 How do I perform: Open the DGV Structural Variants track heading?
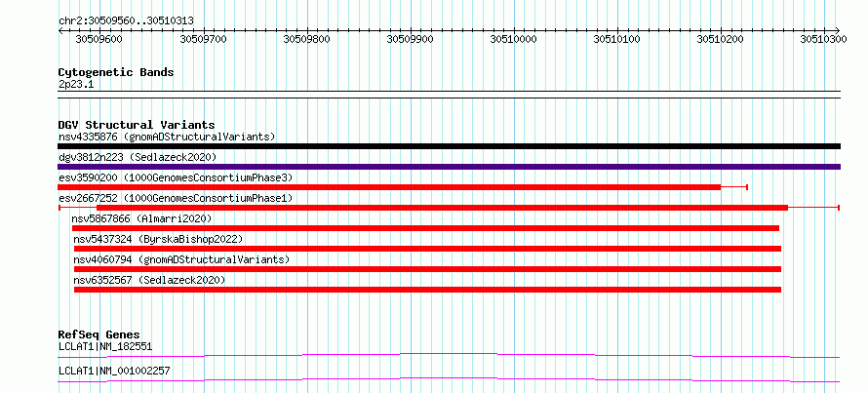[136, 125]
